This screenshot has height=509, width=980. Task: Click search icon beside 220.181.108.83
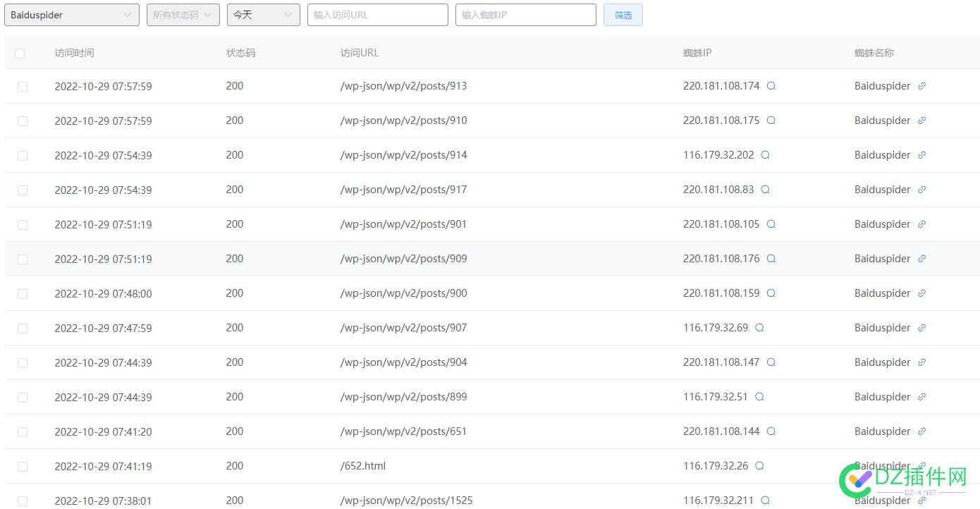[x=766, y=190]
